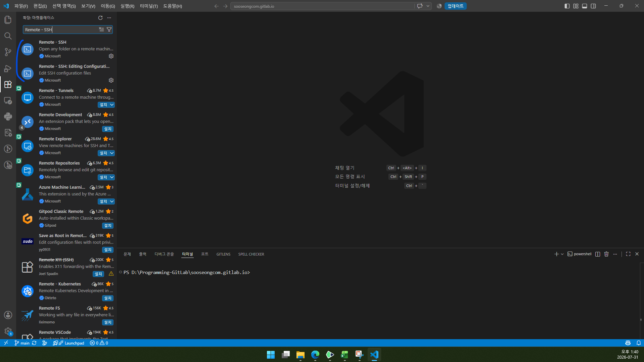Viewport: 644px width, 362px height.
Task: Open manage gear for Remote - SSH extension
Action: 111,56
